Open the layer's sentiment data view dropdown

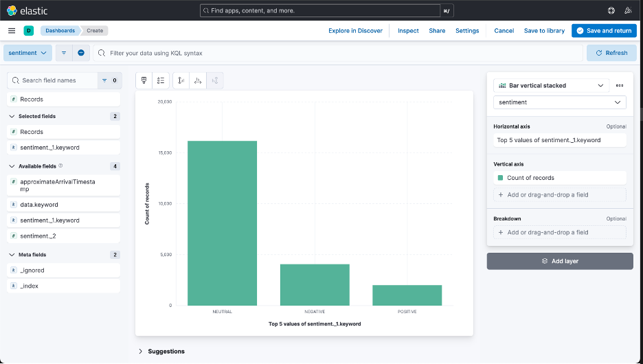pos(559,102)
